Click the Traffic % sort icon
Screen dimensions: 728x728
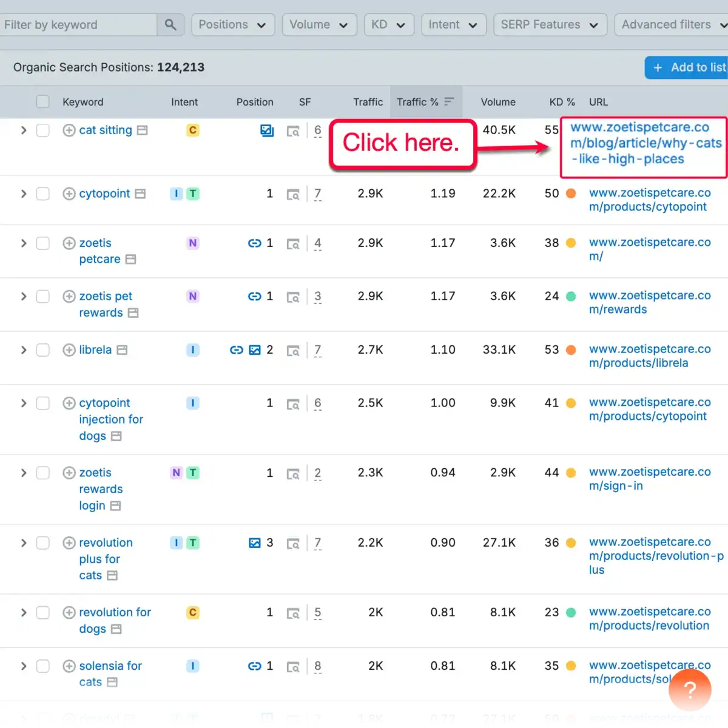coord(450,101)
